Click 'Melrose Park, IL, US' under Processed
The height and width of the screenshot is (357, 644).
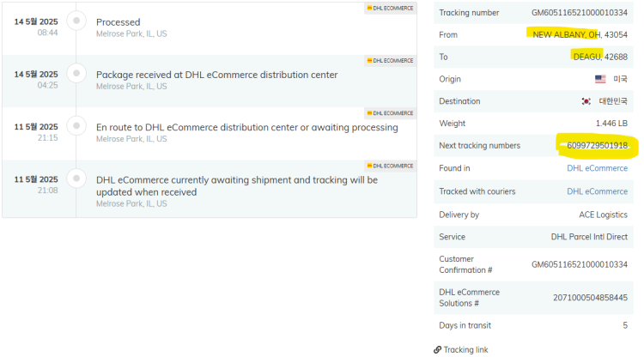pyautogui.click(x=131, y=34)
